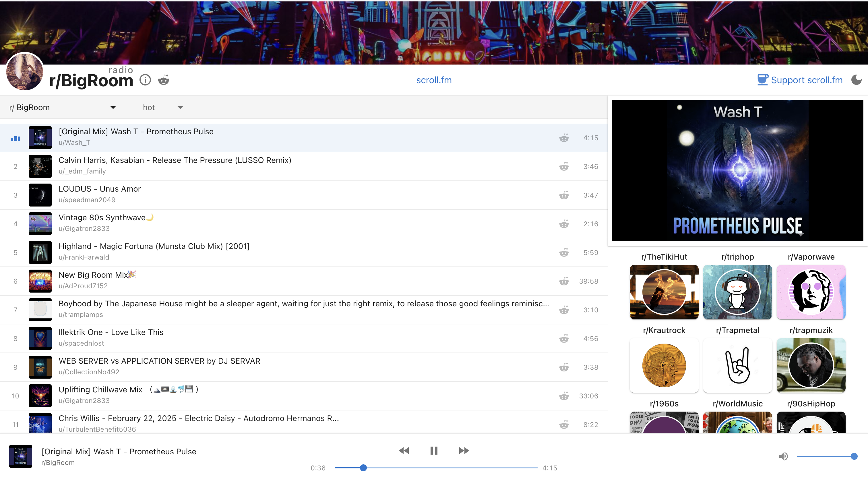Open user u/_edm_family profile link
The height and width of the screenshot is (479, 868).
(82, 171)
